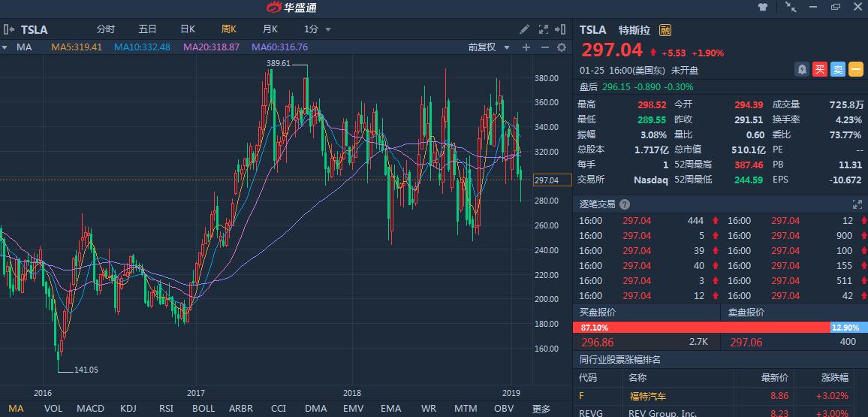This screenshot has width=868, height=417.
Task: Click the help question mark beside 逐笔交易
Action: 625,204
